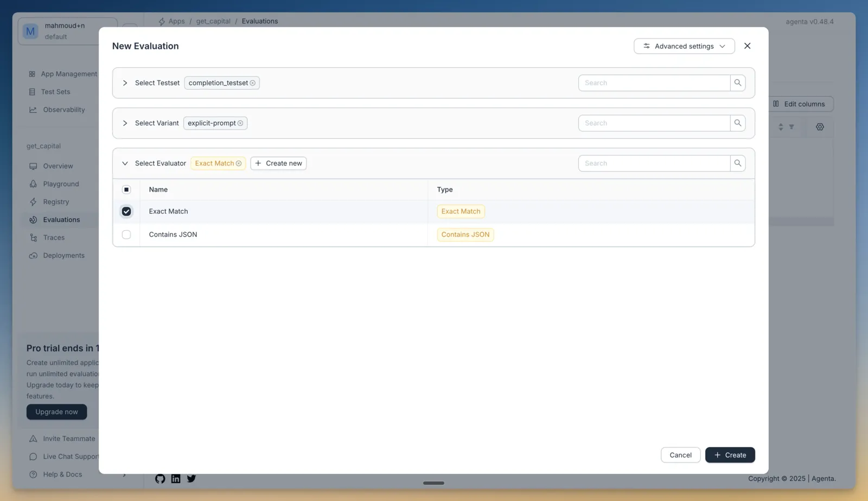Open the LinkedIn icon link
Viewport: 868px width, 501px height.
click(176, 479)
